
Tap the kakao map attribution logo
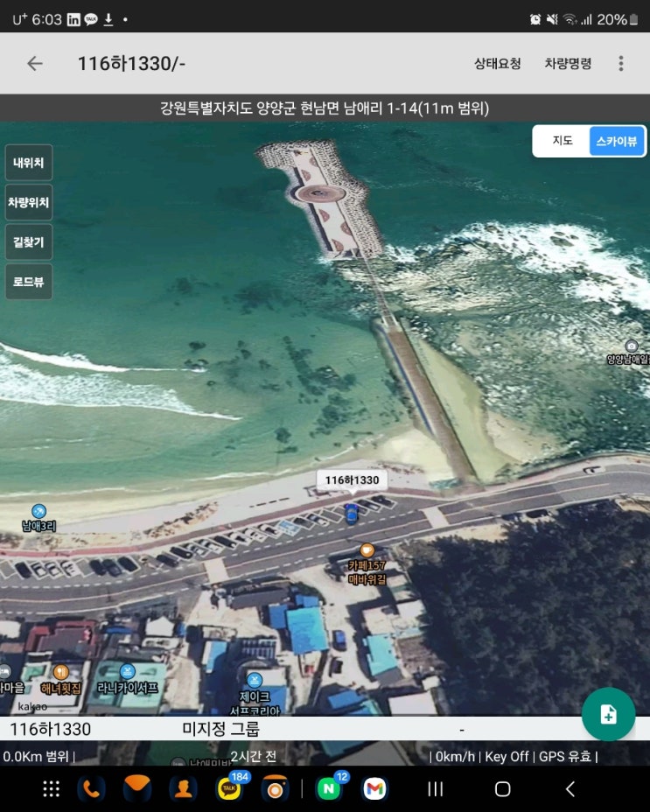coord(32,706)
